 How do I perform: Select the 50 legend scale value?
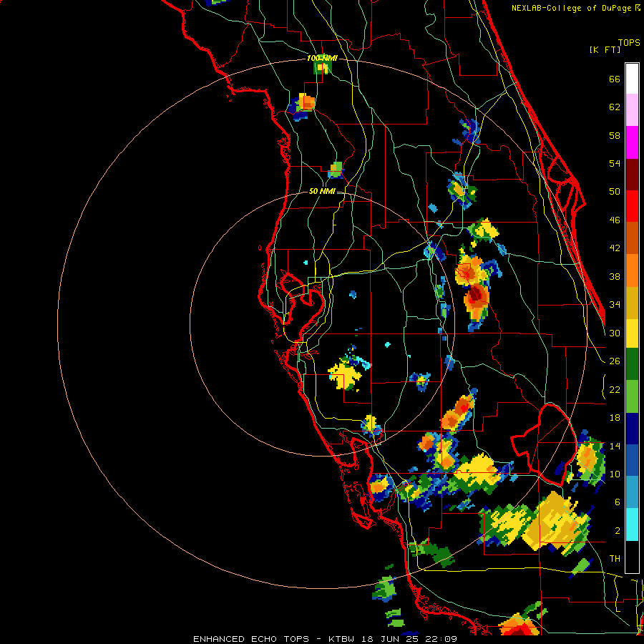coord(615,191)
